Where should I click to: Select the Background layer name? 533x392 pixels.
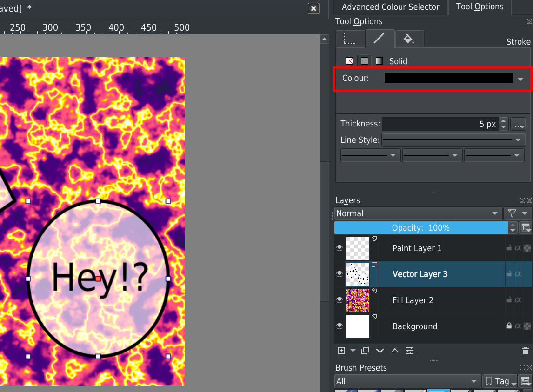pyautogui.click(x=415, y=326)
